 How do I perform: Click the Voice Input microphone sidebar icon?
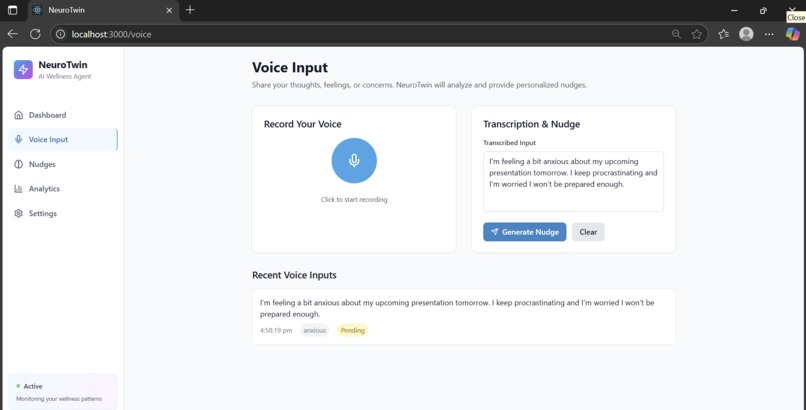(19, 139)
